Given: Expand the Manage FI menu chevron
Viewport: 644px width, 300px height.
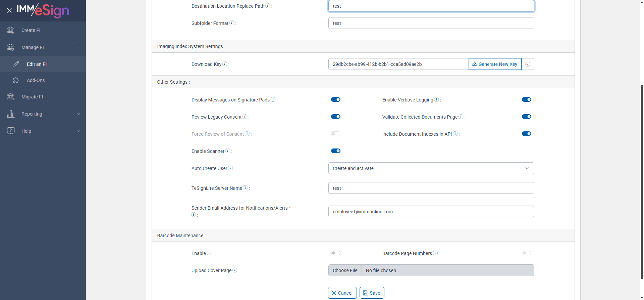Looking at the screenshot, I should tap(78, 47).
